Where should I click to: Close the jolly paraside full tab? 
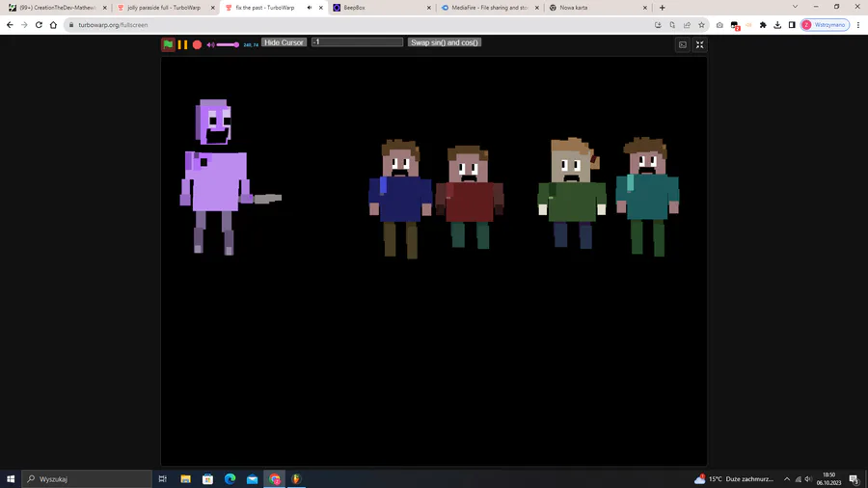tap(212, 8)
